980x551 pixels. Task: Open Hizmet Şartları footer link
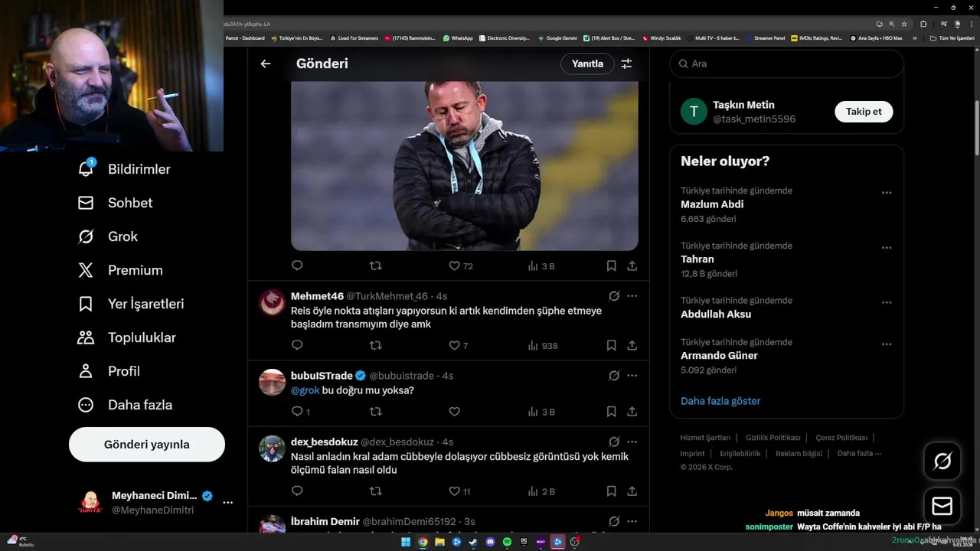(x=705, y=438)
